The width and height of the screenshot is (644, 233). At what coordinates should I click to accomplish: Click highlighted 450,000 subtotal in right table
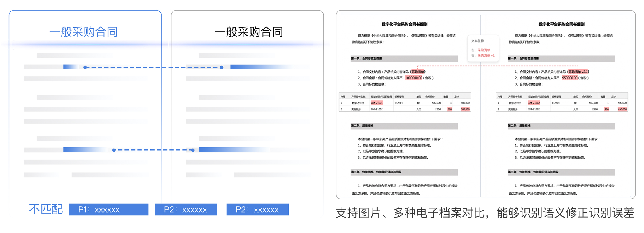tap(622, 109)
